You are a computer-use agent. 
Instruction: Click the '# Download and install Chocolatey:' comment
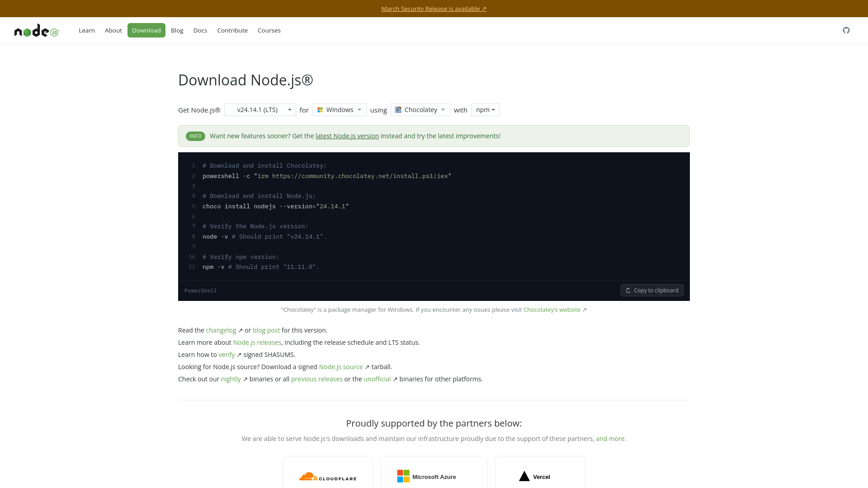[x=264, y=166]
